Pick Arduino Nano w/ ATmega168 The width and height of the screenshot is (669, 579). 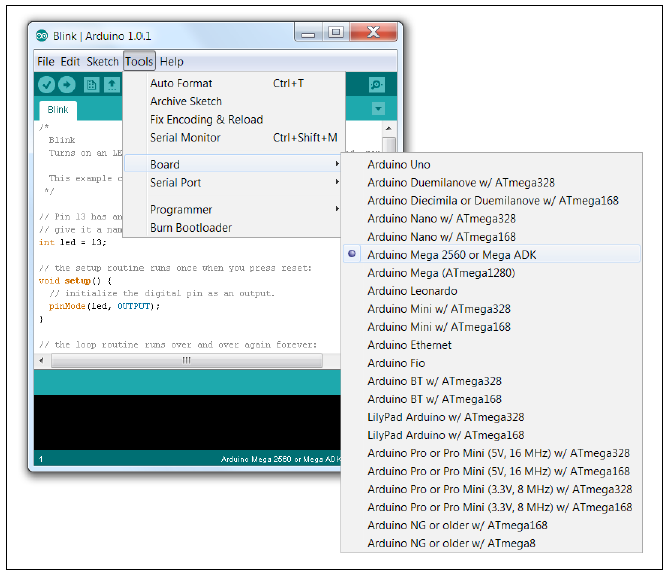coord(492,237)
